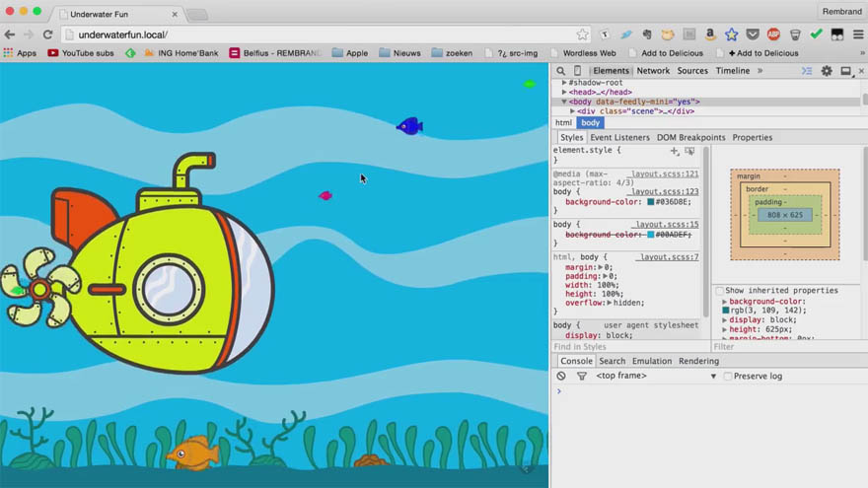868x488 pixels.
Task: Activate DevTools inspect element magnifier
Action: tap(561, 71)
